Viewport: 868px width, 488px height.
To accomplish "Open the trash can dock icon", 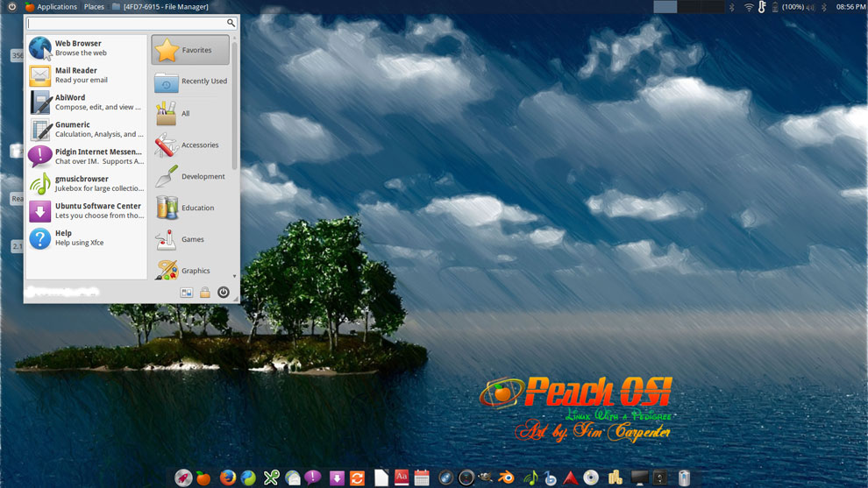I will click(684, 477).
